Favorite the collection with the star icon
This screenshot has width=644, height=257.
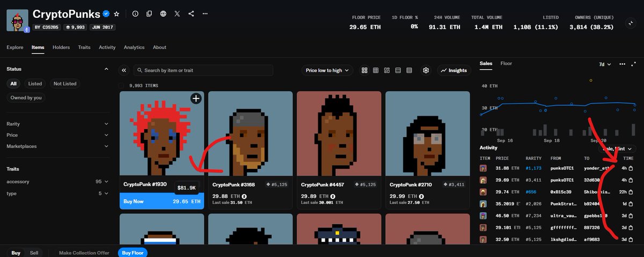(117, 14)
